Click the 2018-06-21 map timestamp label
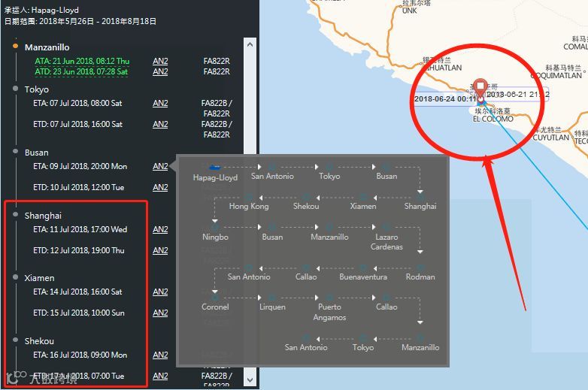Image resolution: width=588 pixels, height=390 pixels. (x=517, y=95)
